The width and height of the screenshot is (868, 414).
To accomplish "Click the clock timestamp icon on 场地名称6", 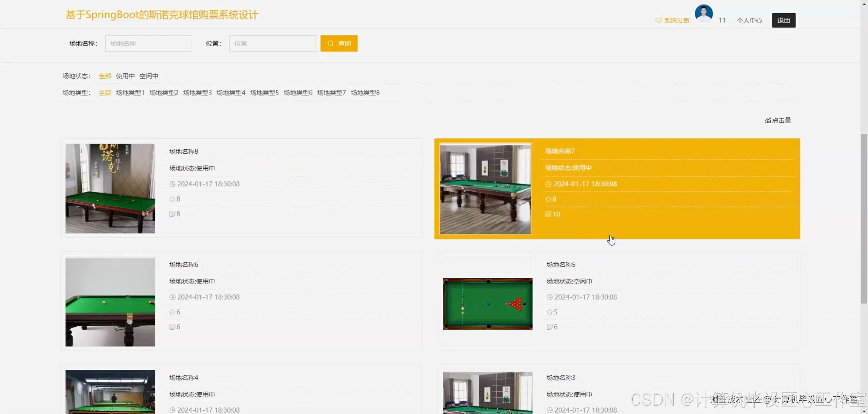I will [172, 297].
